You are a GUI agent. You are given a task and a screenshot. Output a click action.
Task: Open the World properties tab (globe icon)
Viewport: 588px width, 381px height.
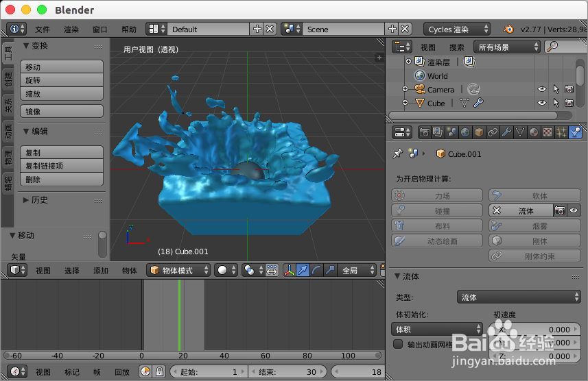[465, 132]
